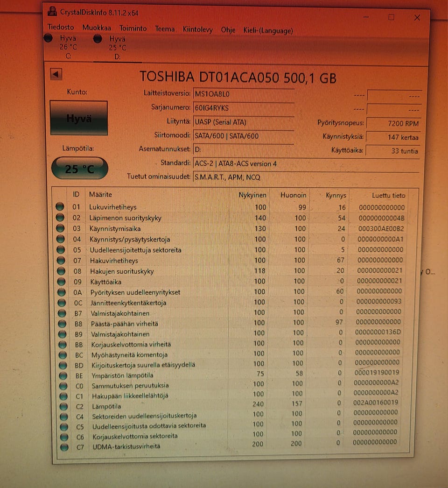Open the Teema menu
This screenshot has height=488, width=448.
(165, 29)
